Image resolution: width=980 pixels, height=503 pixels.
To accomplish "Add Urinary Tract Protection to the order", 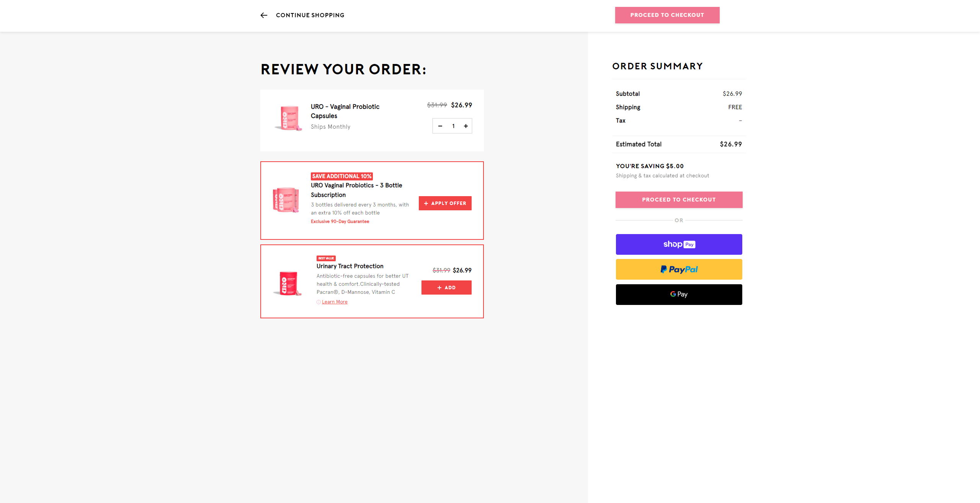I will (x=446, y=288).
